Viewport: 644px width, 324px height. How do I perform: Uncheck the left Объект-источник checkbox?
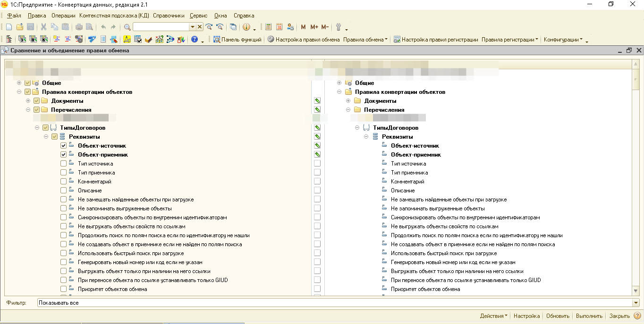(x=63, y=146)
